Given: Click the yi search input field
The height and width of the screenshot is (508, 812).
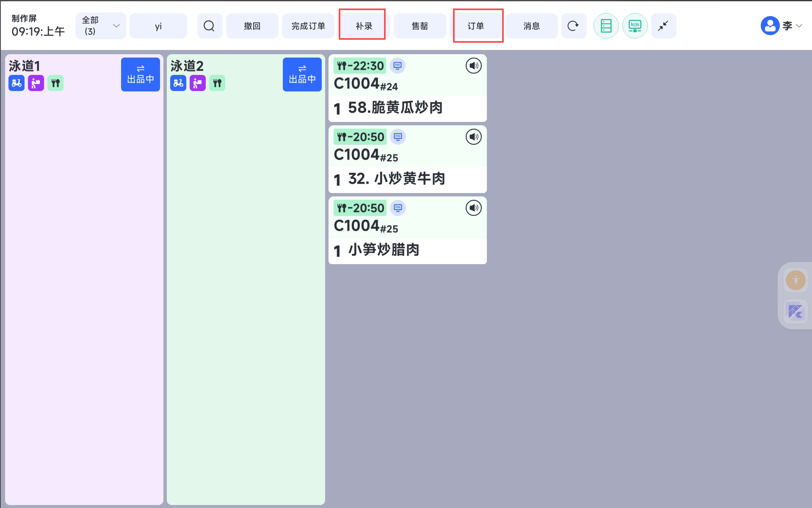Looking at the screenshot, I should click(158, 26).
